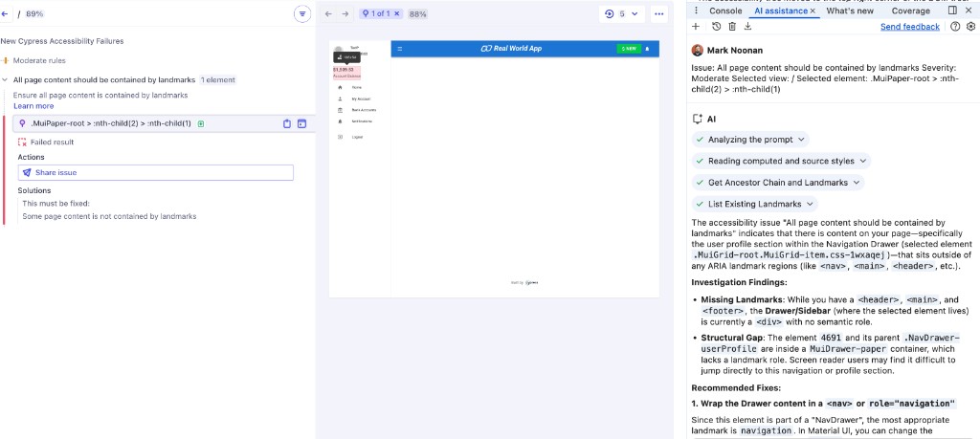
Task: Toggle DevTools drawer dock side icon
Action: tap(952, 11)
